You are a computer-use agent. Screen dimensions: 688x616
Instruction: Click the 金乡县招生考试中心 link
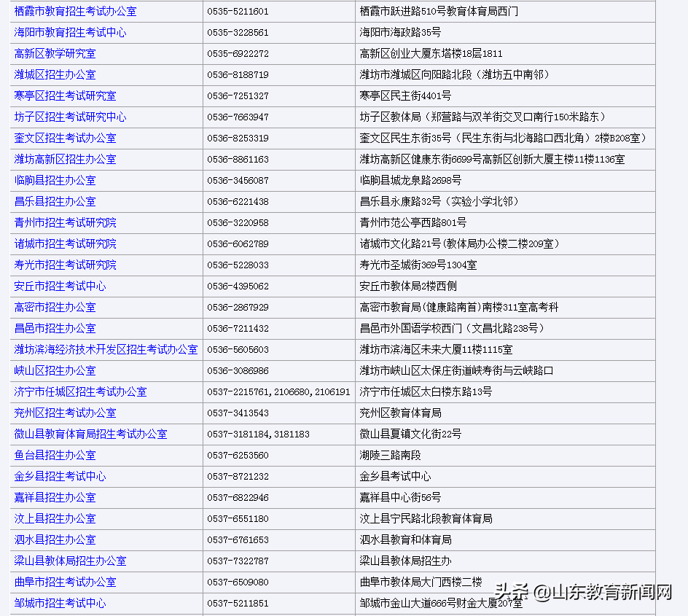[x=60, y=476]
